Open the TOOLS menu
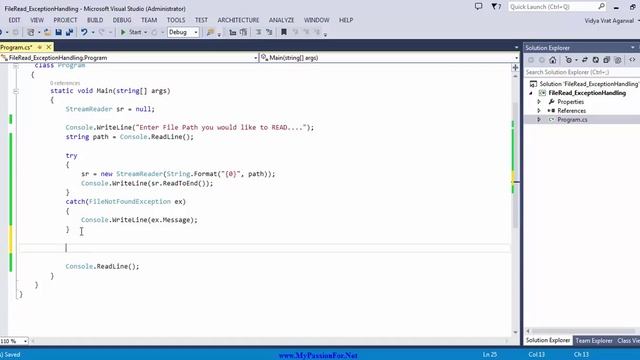This screenshot has height=360, width=640. [x=176, y=20]
